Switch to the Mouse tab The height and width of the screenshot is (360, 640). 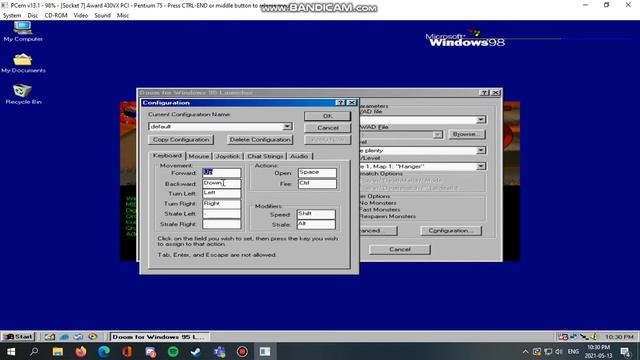tap(199, 156)
